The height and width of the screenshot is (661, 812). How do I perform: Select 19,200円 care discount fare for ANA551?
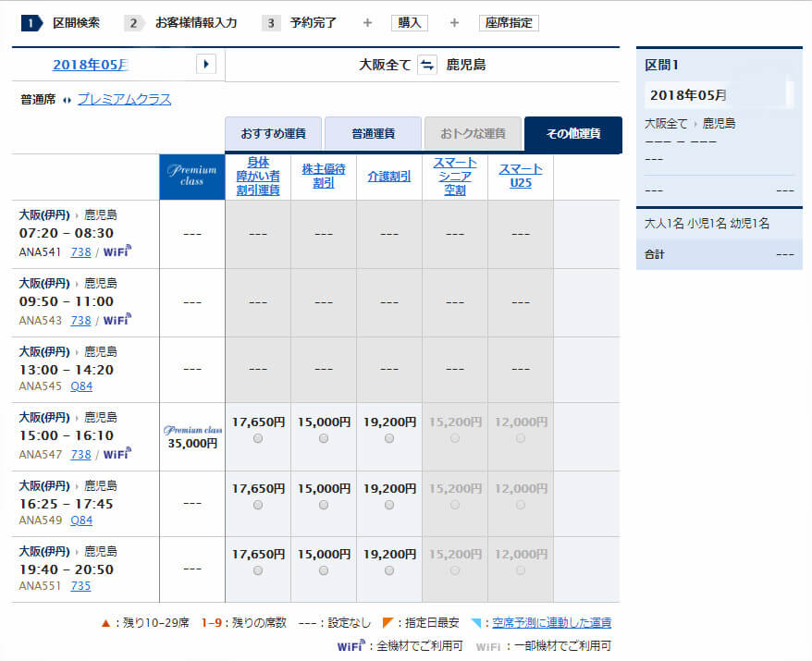point(389,570)
